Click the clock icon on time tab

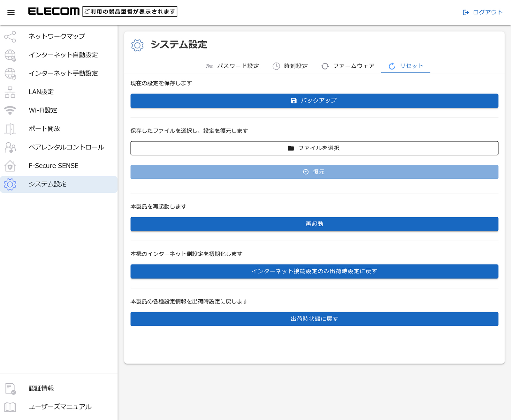tap(276, 66)
